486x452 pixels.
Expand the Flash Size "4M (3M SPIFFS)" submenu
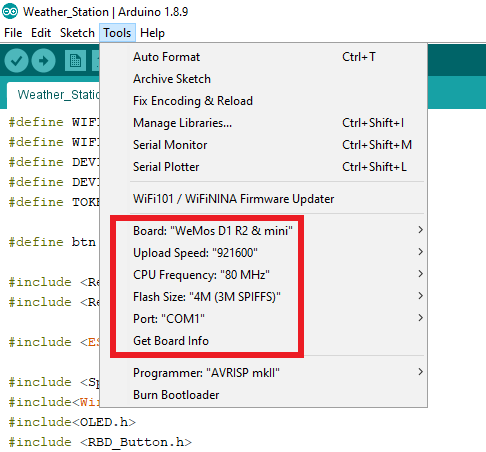coord(263,297)
